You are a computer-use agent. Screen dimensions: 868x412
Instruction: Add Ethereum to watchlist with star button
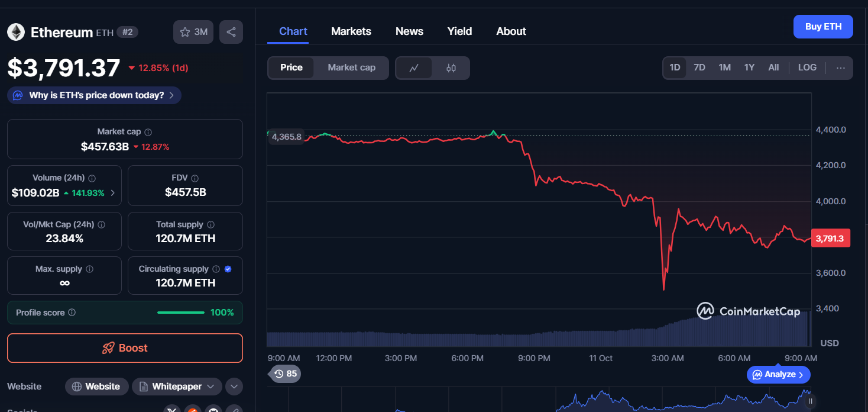tap(193, 32)
